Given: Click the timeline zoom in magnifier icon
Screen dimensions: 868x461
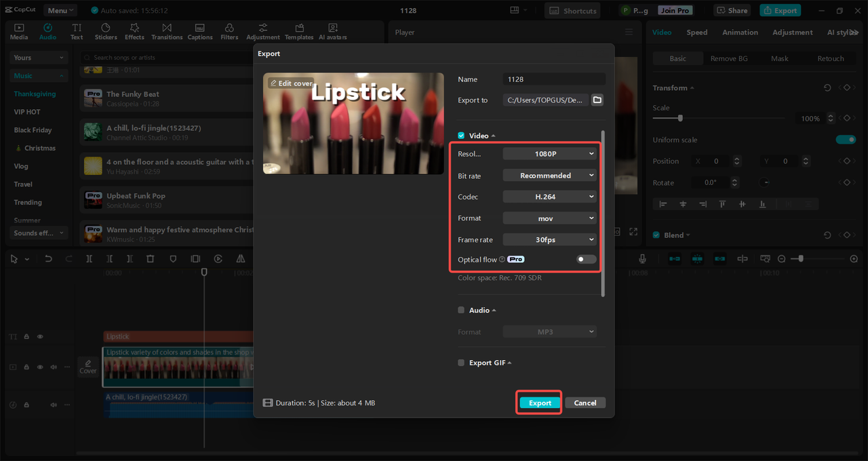Looking at the screenshot, I should tap(854, 259).
